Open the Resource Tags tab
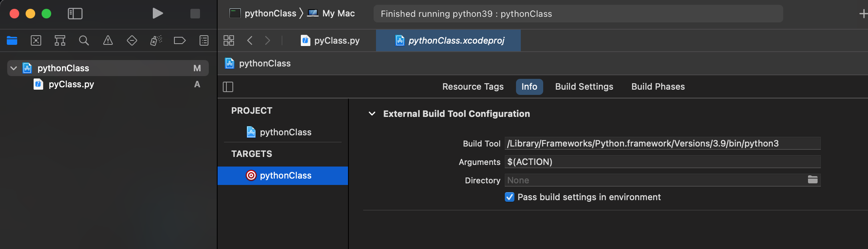 pyautogui.click(x=473, y=87)
